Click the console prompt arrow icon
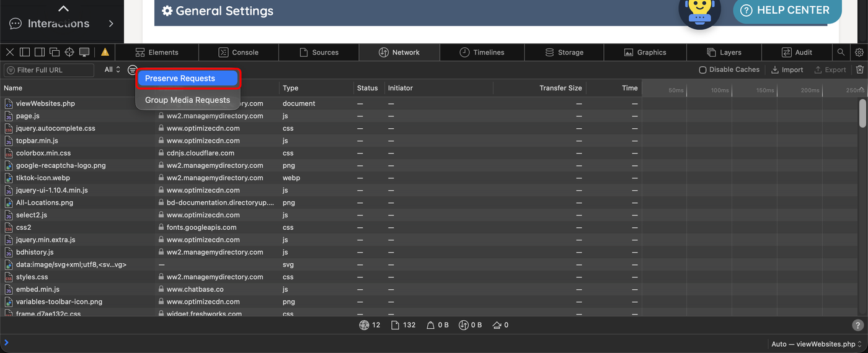The width and height of the screenshot is (868, 353). point(6,342)
